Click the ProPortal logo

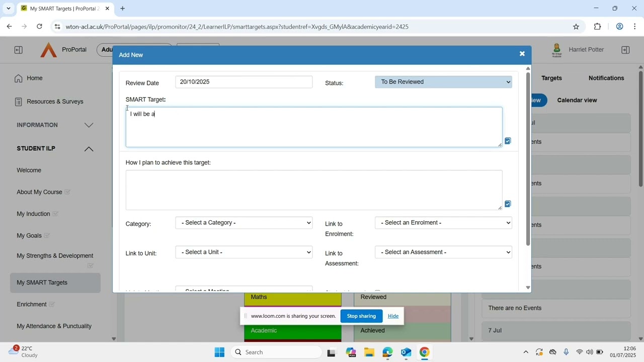[48, 50]
